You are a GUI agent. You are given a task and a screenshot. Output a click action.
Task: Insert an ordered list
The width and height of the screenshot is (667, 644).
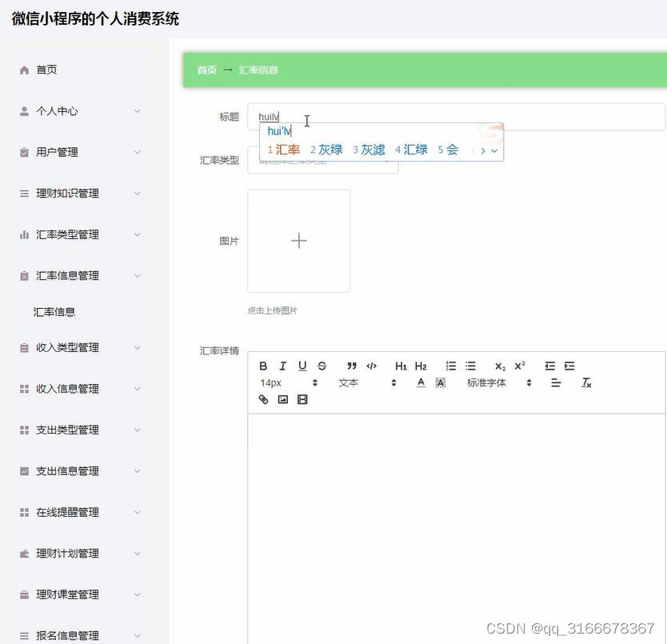(x=449, y=366)
